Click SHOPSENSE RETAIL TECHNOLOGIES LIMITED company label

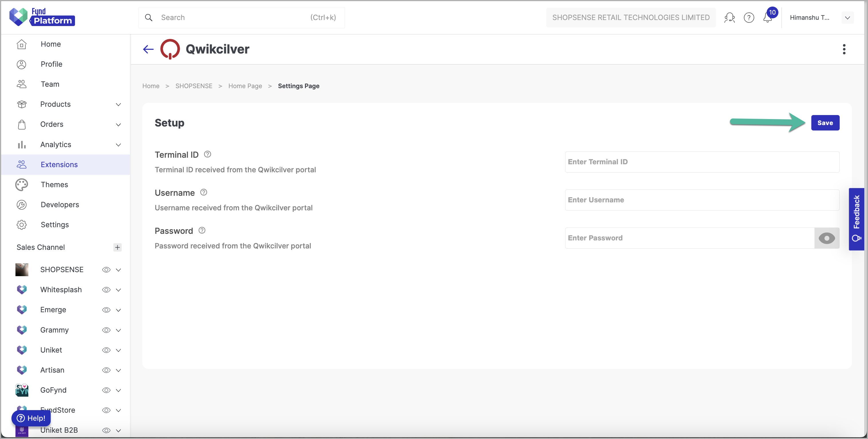(x=631, y=17)
